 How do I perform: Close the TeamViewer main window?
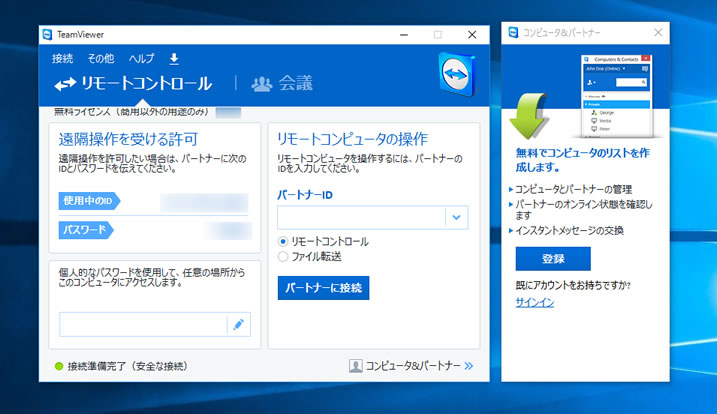(472, 35)
